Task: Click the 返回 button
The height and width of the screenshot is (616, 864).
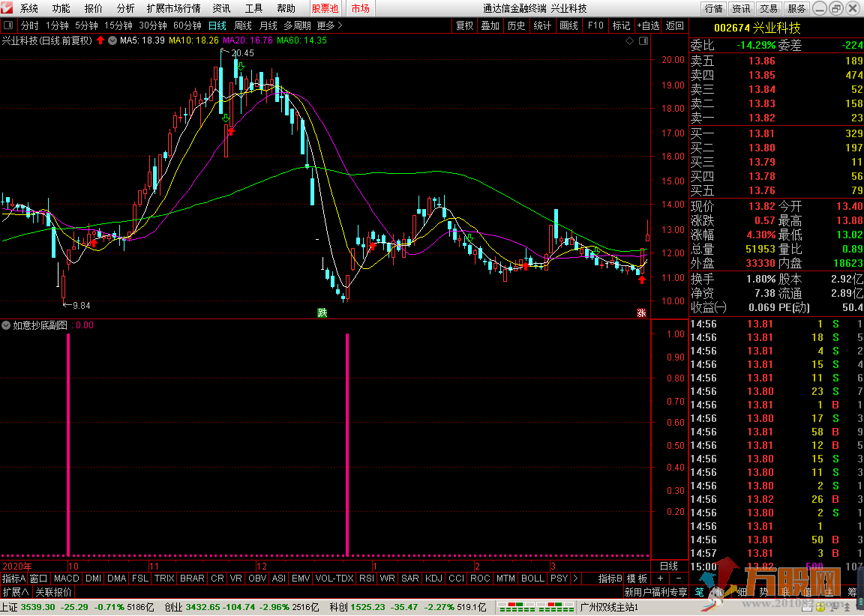Action: coord(675,25)
